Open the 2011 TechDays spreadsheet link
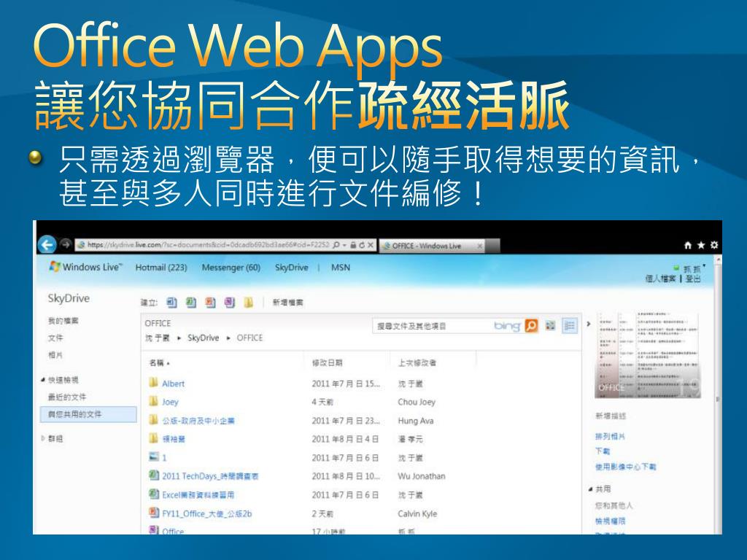The image size is (747, 560). (x=210, y=476)
